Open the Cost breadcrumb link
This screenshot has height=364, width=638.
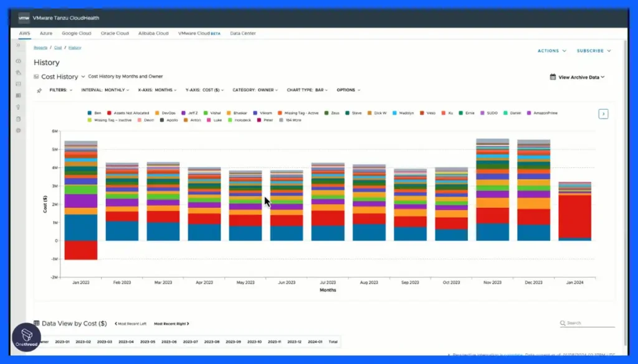point(58,47)
